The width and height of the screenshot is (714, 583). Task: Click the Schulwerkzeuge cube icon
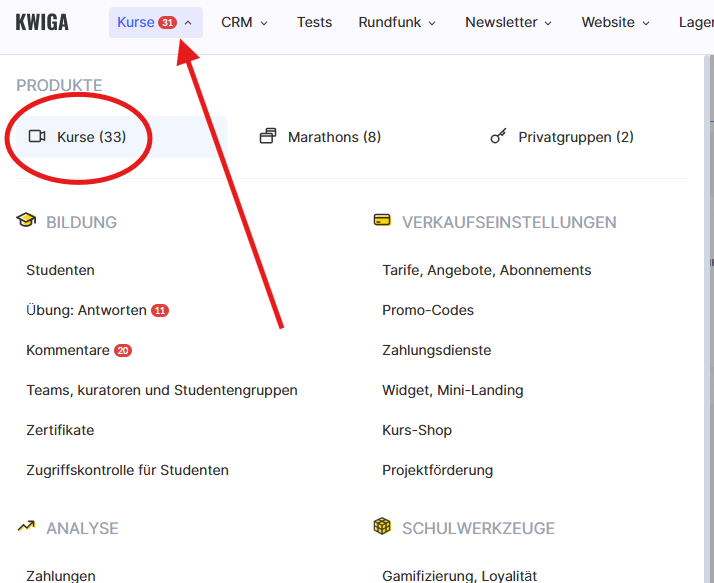coord(382,527)
